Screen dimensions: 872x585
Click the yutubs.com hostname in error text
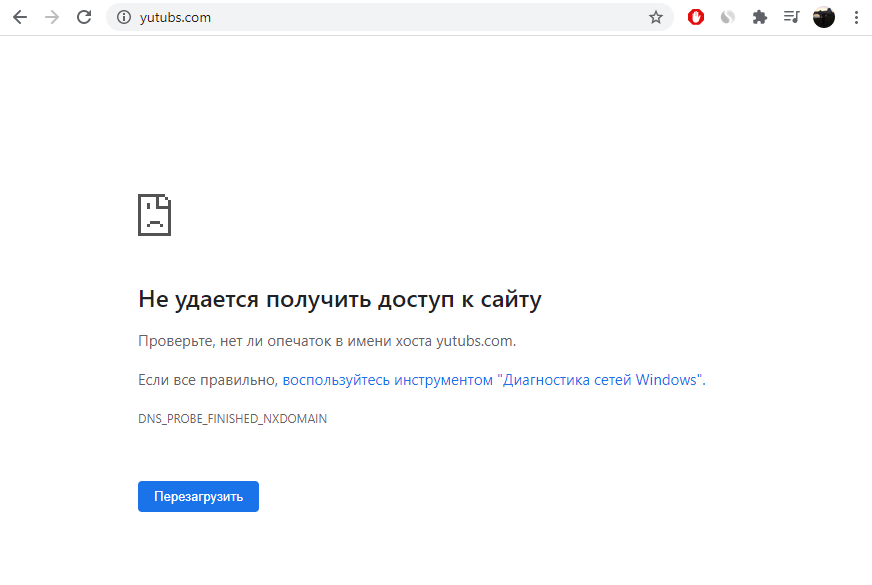click(x=474, y=341)
